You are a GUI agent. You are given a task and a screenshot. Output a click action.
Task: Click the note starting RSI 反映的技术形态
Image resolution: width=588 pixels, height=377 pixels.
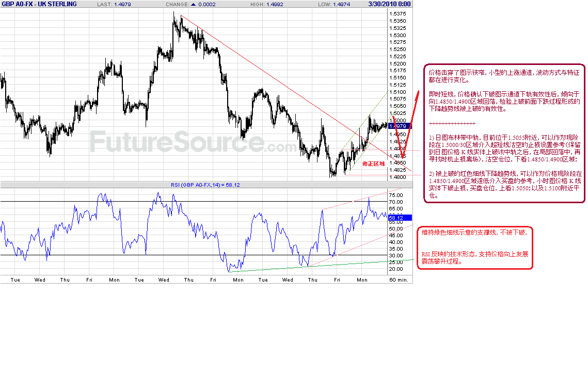click(475, 258)
